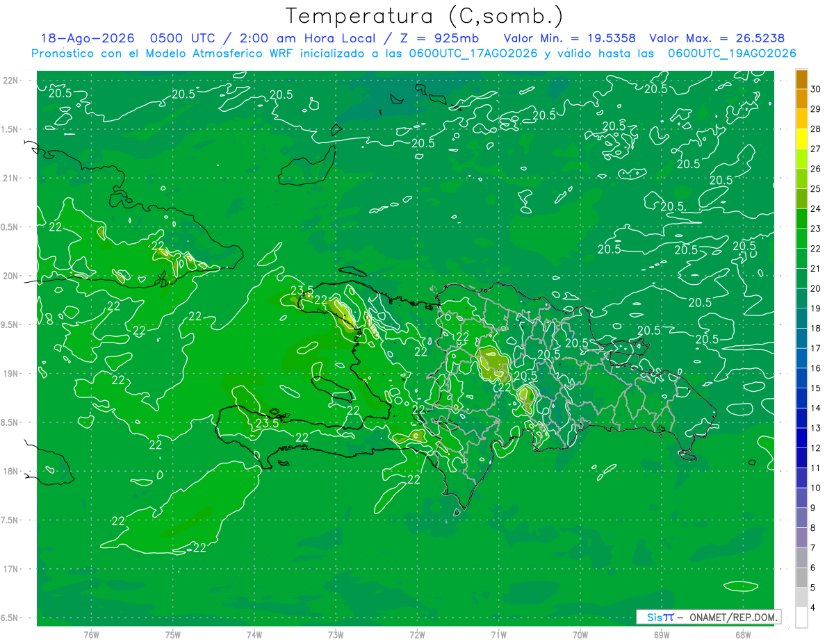Click the '19N' latitude axis label
This screenshot has height=644, width=834.
point(12,373)
